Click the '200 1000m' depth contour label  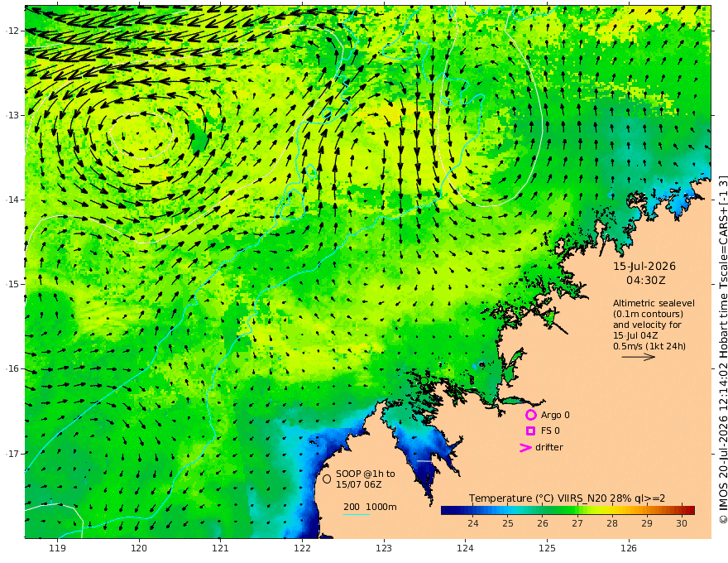pos(370,507)
